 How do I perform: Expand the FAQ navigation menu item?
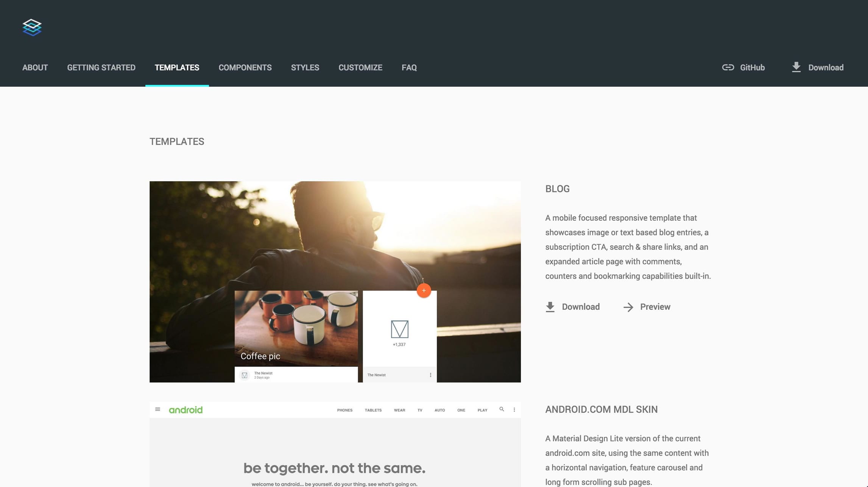[409, 67]
